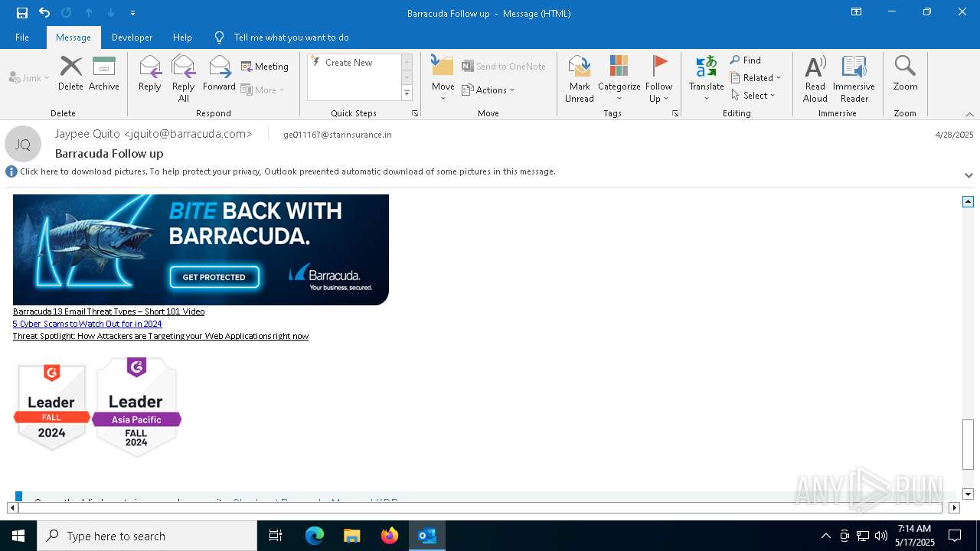Send the message to OneNote
The image size is (980, 551).
point(504,67)
